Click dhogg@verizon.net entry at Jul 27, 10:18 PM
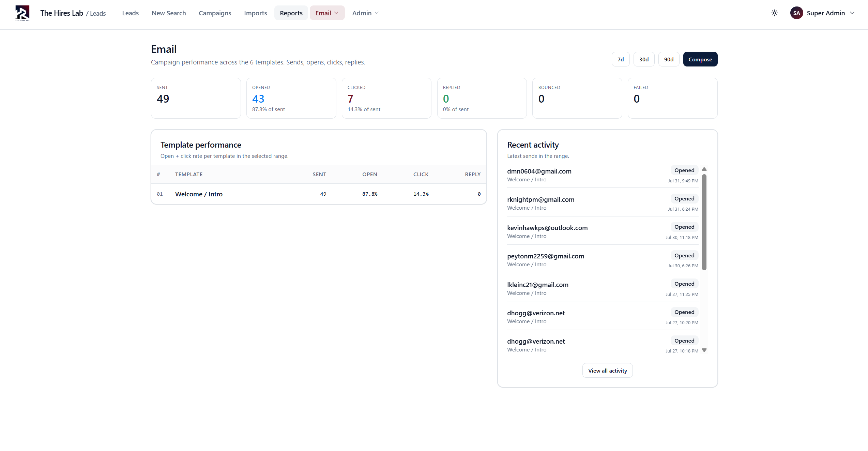Viewport: 868px width, 451px height. [603, 345]
